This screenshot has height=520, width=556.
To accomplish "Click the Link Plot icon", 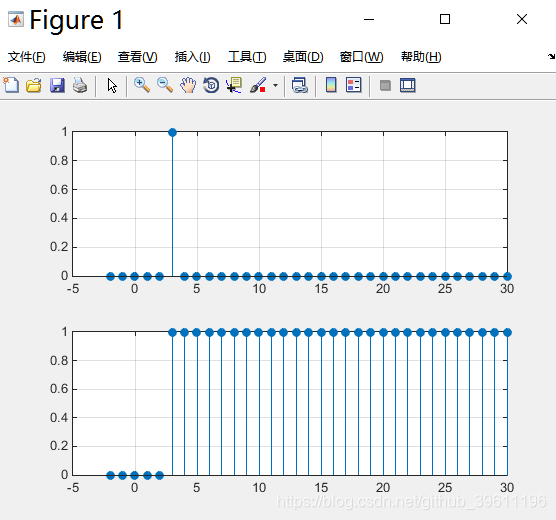I will point(300,85).
